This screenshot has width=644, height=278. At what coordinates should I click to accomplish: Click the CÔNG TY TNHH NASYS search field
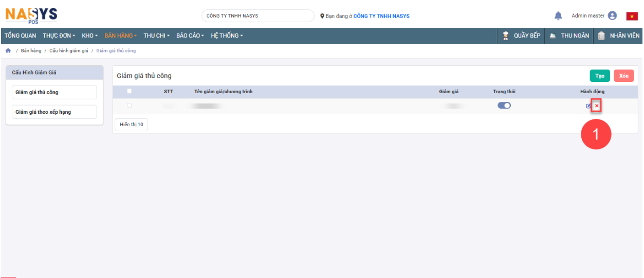(257, 16)
